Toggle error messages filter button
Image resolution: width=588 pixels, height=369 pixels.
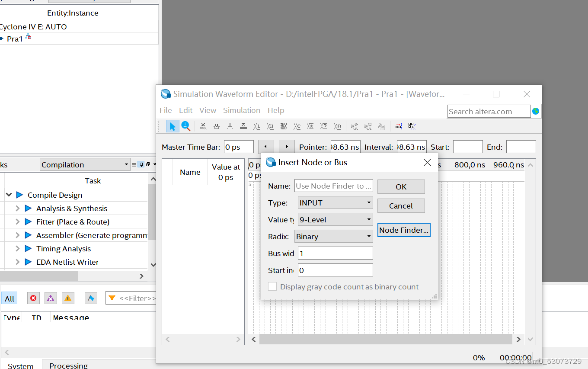33,298
